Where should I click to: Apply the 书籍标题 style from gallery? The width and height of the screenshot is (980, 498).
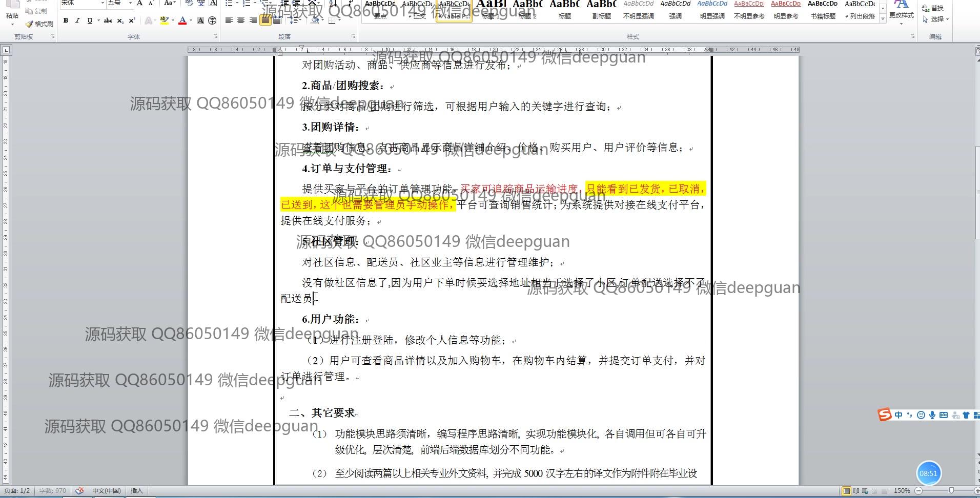(823, 10)
